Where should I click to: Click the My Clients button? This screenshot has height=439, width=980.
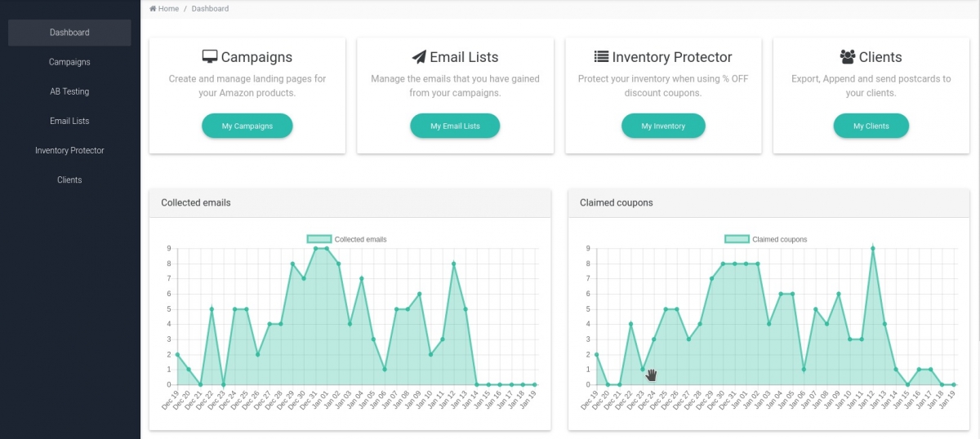click(x=871, y=126)
